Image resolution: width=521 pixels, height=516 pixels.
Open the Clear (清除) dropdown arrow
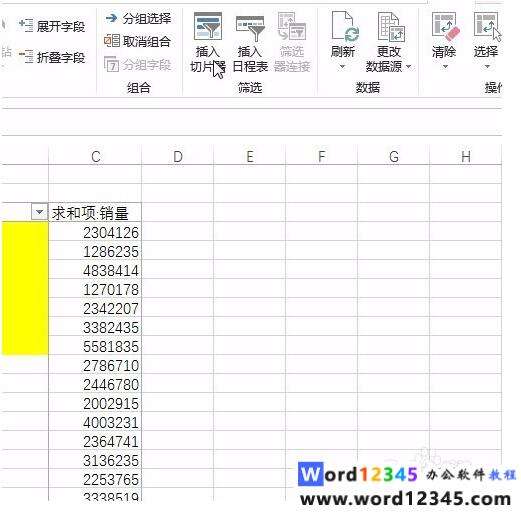[445, 67]
